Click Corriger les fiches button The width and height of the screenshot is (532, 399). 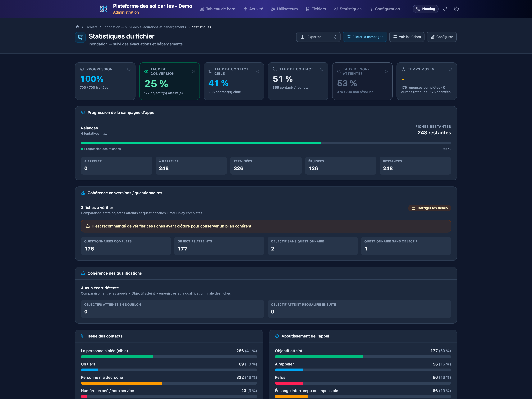pos(429,208)
